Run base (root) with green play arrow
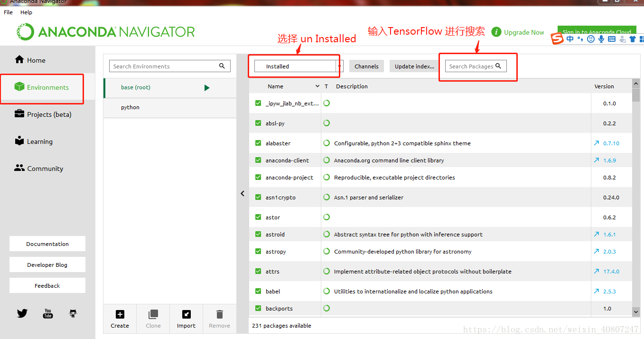The height and width of the screenshot is (339, 644). coord(207,88)
